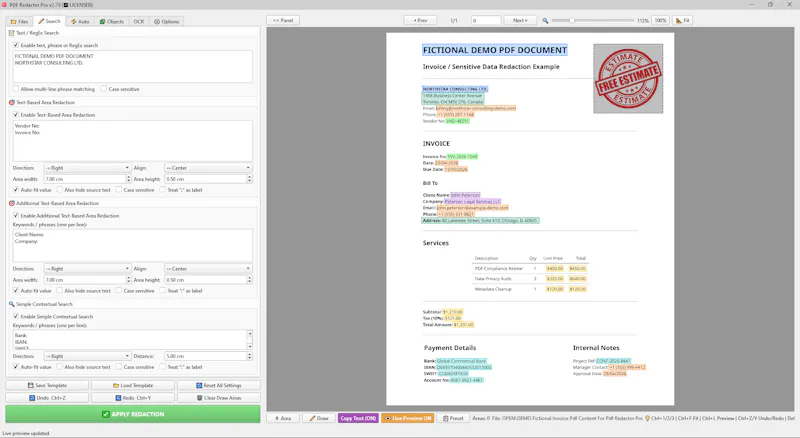Click the Text / RegEx Search section icon
This screenshot has height=438, width=800.
(11, 33)
